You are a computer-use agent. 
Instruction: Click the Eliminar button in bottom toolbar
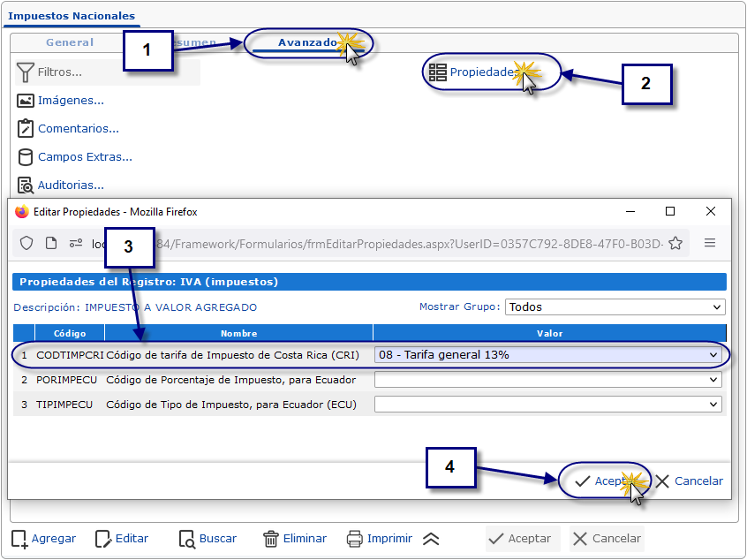[x=295, y=539]
